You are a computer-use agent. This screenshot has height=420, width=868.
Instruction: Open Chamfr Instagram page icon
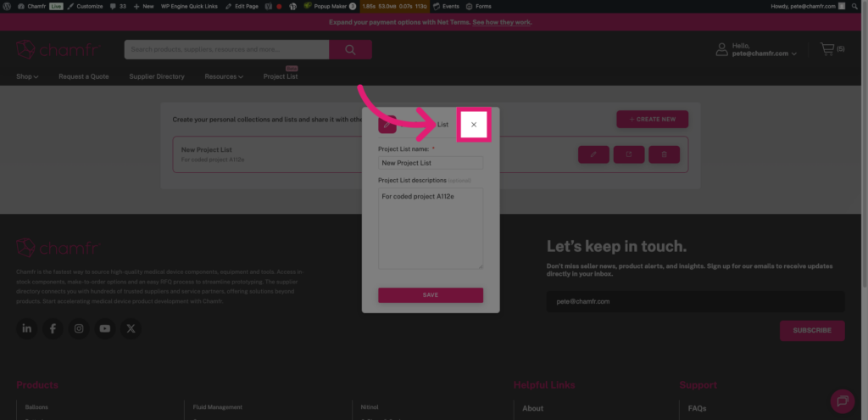pos(79,328)
